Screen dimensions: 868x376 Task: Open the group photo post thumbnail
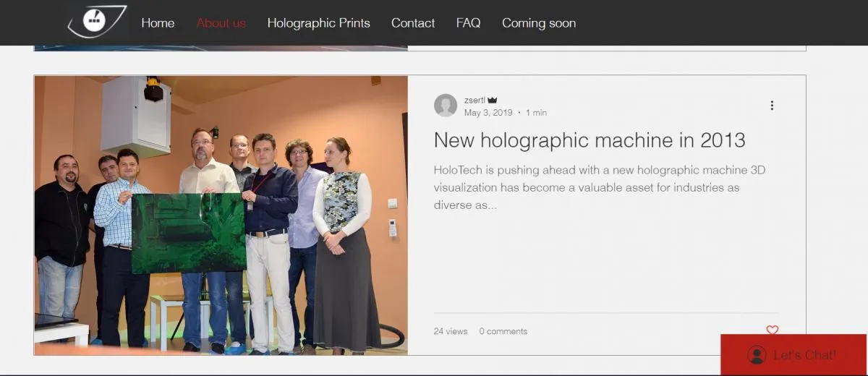click(x=221, y=215)
